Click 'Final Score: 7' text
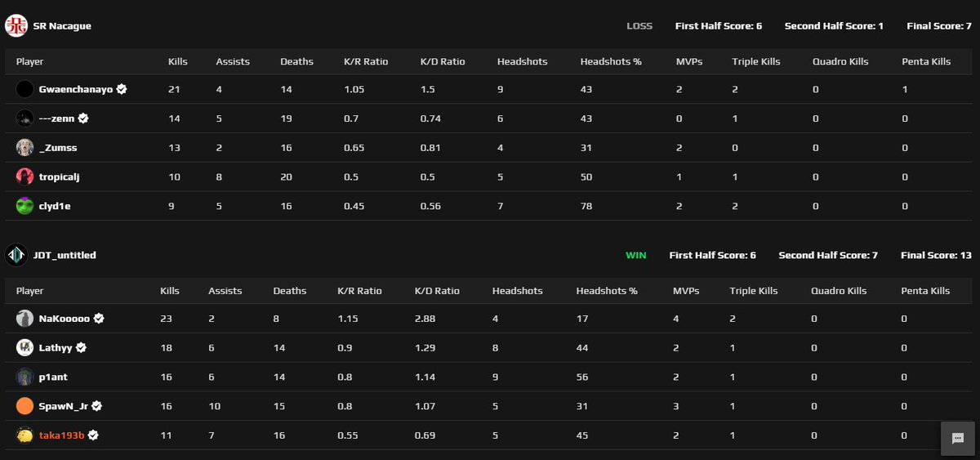Screen dimensions: 980x460 tap(939, 26)
